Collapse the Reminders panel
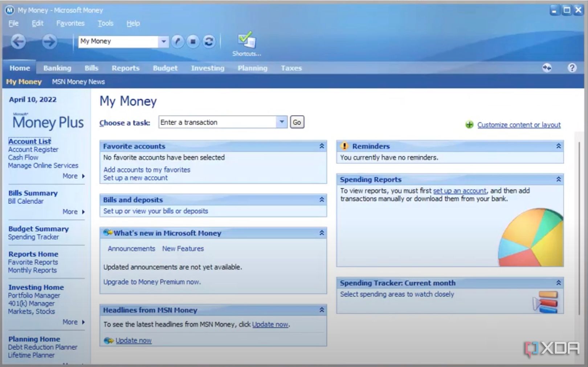The image size is (588, 367). click(559, 146)
